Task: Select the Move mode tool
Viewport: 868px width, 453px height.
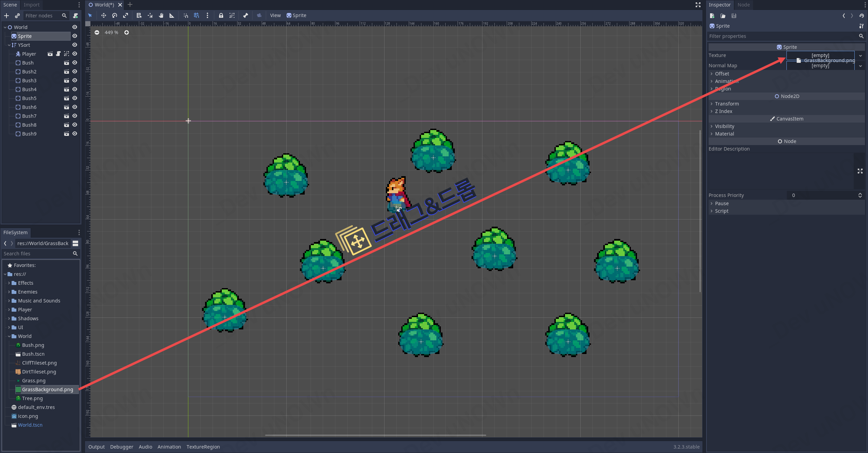Action: [103, 15]
